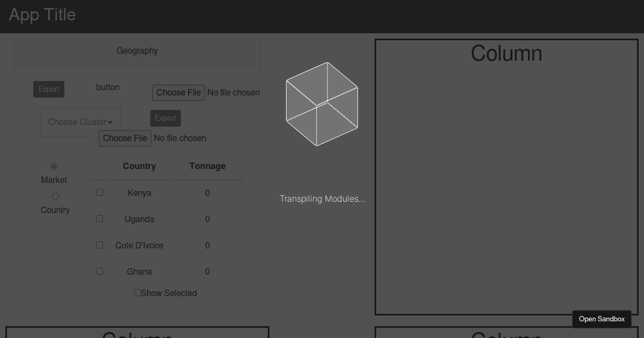Click the cube loading icon
This screenshot has width=644, height=338.
coord(321,103)
